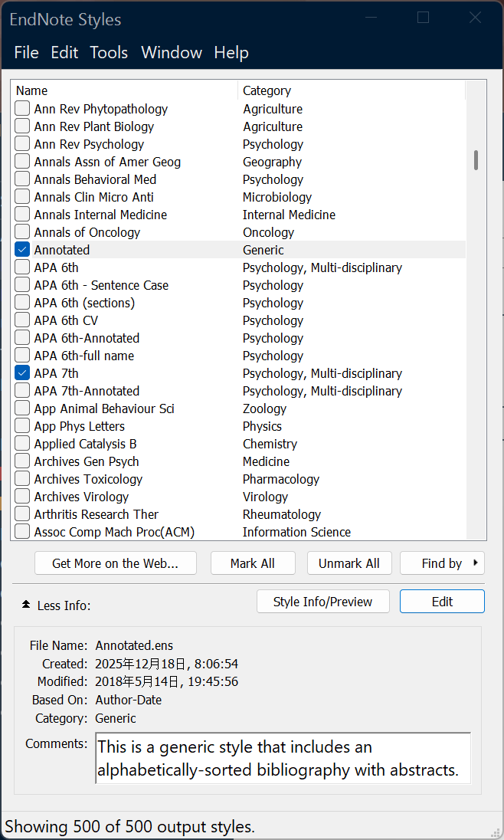
Task: Sort the list by Category column header
Action: [x=352, y=90]
